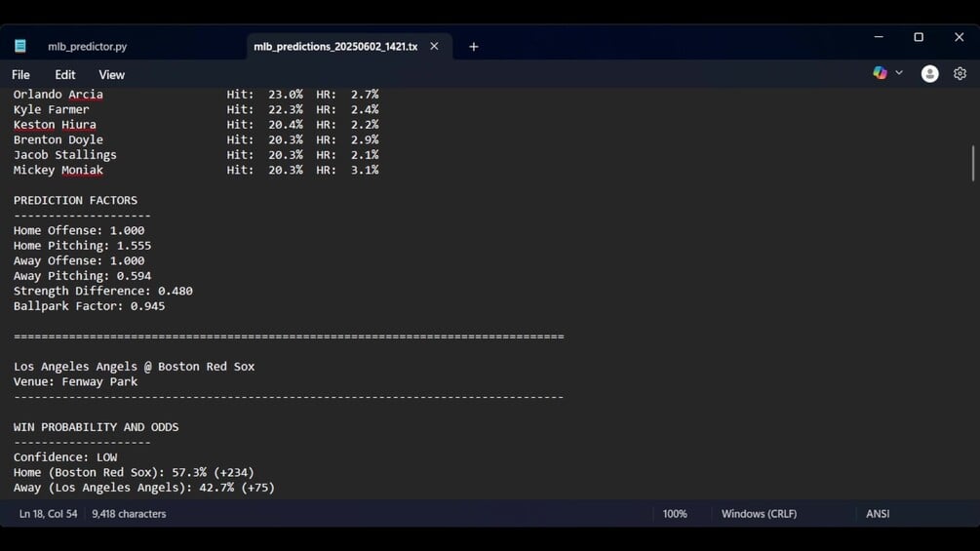Screen dimensions: 980x551
Task: Click the Venue: Fenway Park line
Action: tap(76, 381)
